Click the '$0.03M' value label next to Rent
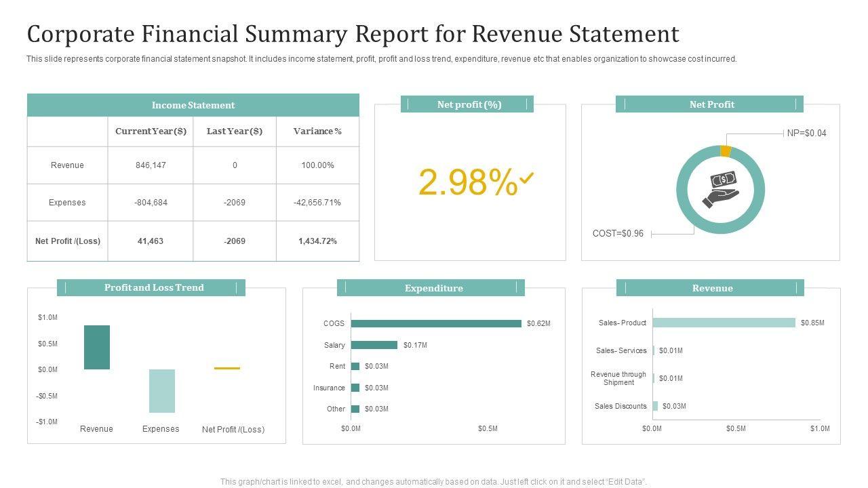This screenshot has width=868, height=488. click(x=376, y=367)
